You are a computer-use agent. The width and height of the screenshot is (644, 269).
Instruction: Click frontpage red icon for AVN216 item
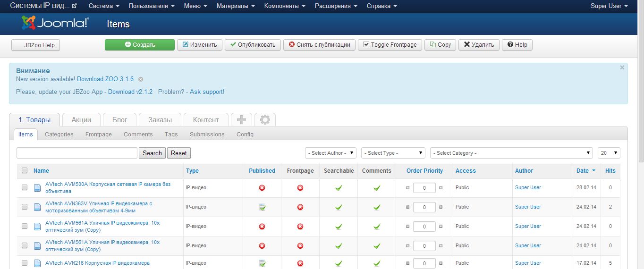(300, 263)
